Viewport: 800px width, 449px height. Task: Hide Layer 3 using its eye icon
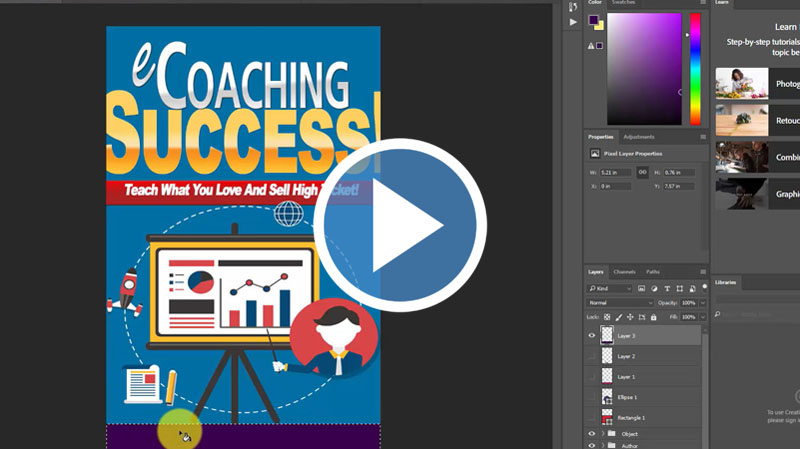click(591, 336)
